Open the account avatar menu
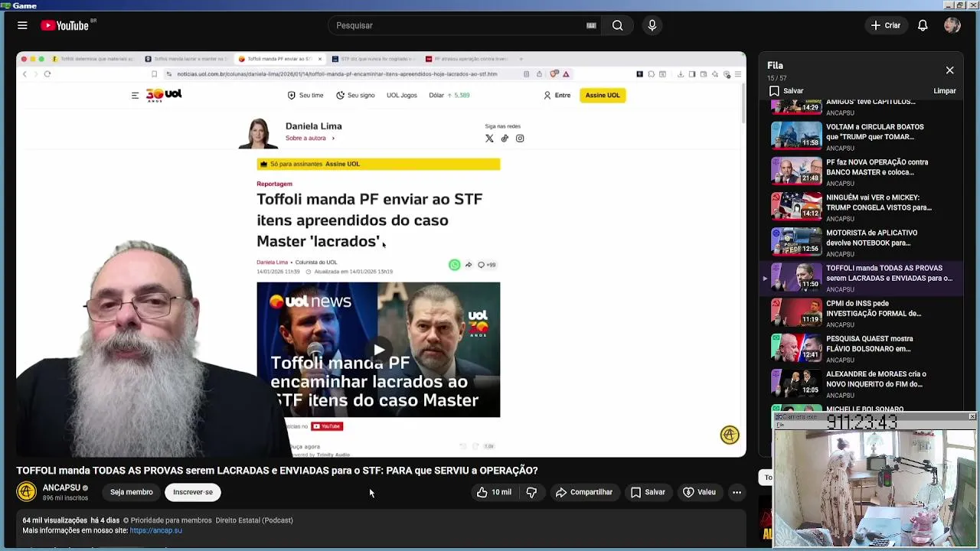The width and height of the screenshot is (980, 551). point(952,25)
